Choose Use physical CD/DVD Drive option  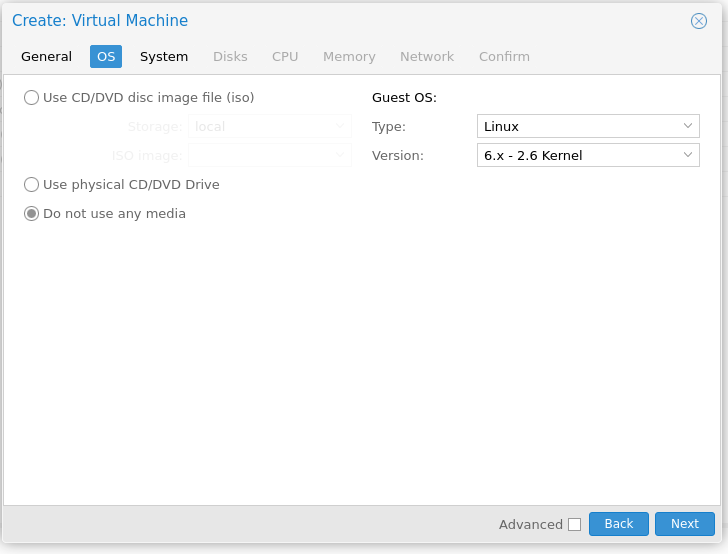[32, 185]
